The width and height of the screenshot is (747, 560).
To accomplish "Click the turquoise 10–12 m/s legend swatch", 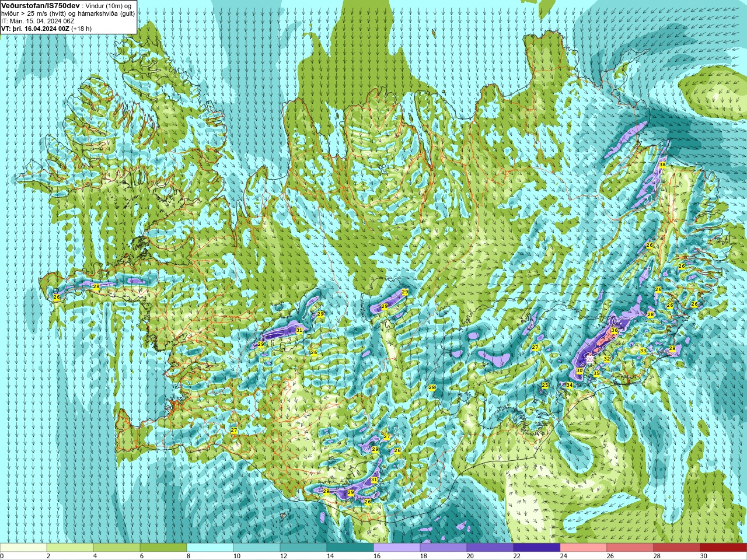I will click(257, 548).
